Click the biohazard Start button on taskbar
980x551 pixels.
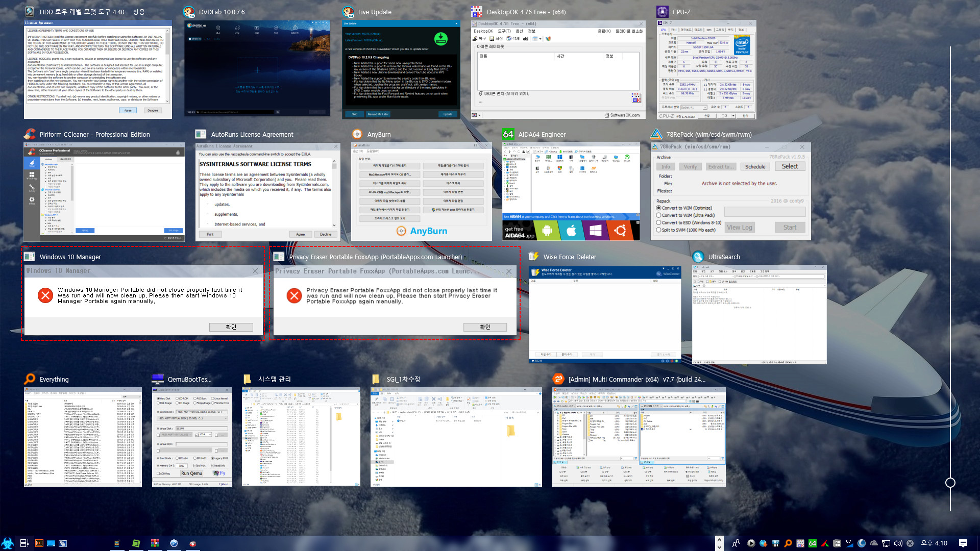8,543
